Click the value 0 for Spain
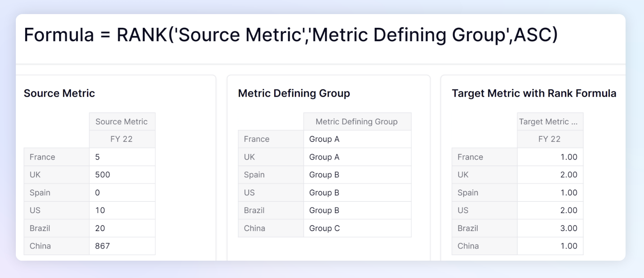 122,192
